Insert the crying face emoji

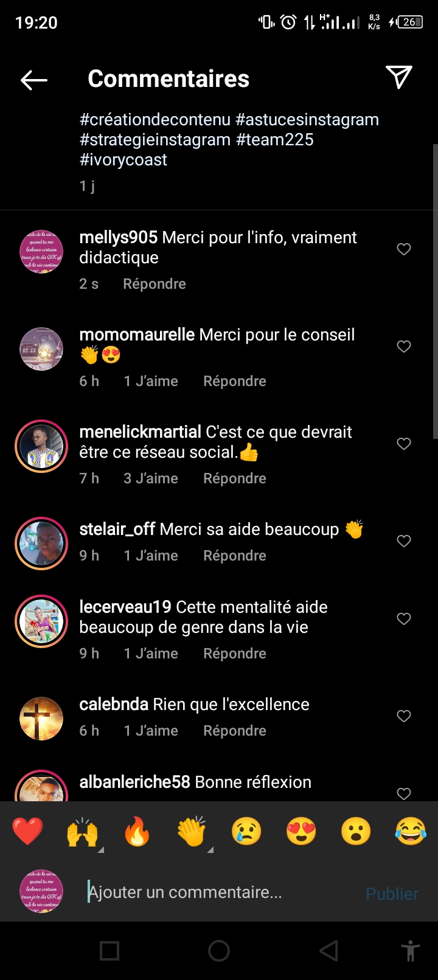tap(246, 832)
